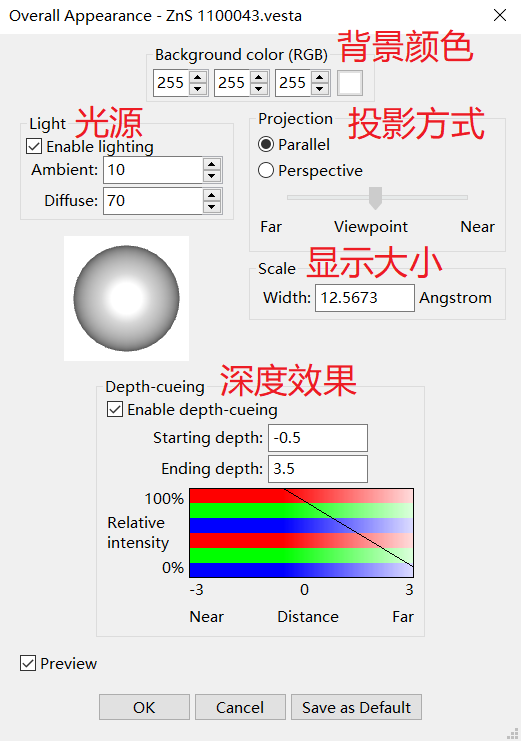Viewport: 521px width, 741px height.
Task: Decrease the blue background color value
Action: click(320, 88)
